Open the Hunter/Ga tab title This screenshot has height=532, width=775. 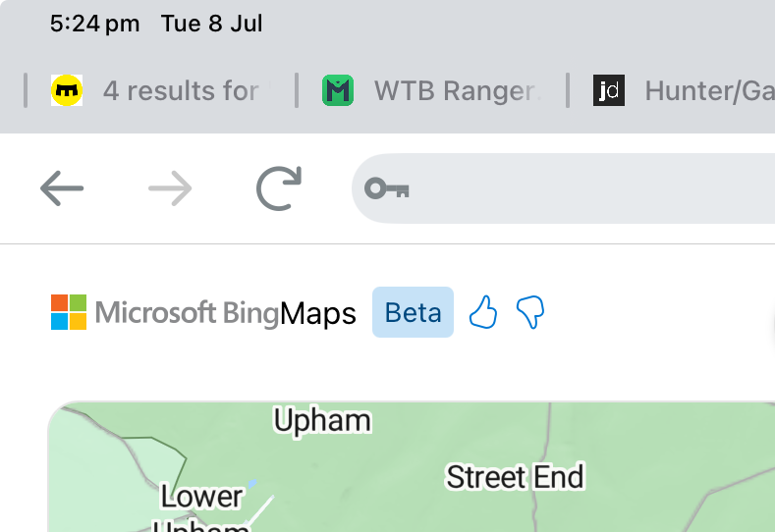pos(707,91)
